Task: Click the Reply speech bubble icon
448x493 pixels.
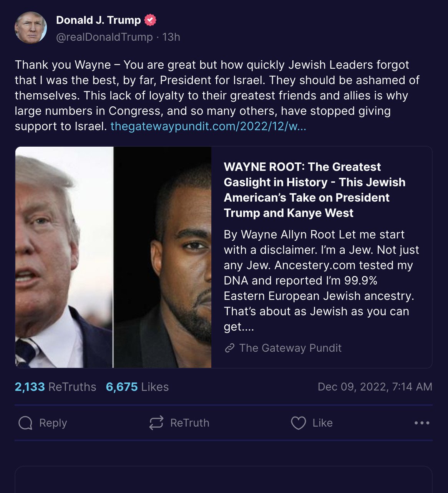Action: [x=25, y=423]
